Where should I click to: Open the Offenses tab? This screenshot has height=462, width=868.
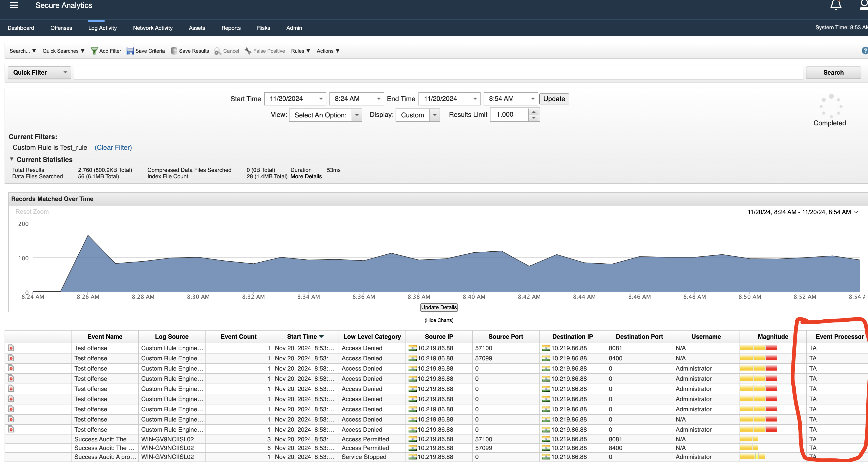pyautogui.click(x=61, y=28)
